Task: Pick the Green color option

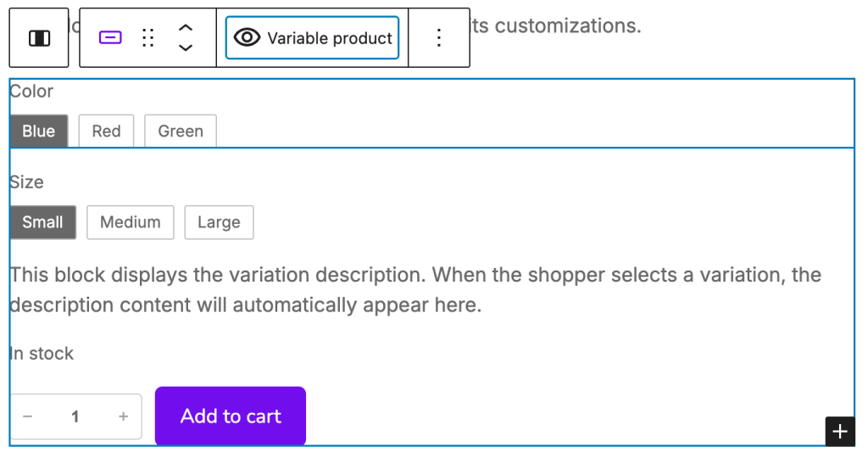Action: pos(181,131)
